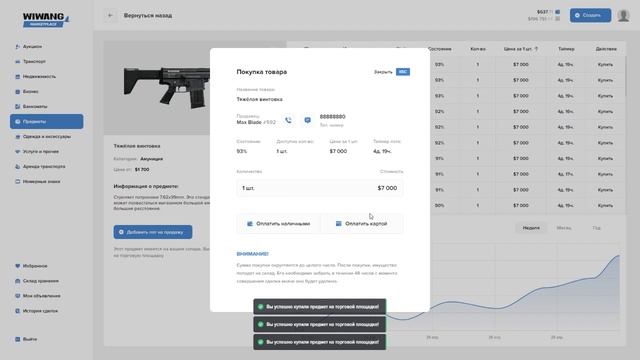Image resolution: width=640 pixels, height=360 pixels.
Task: Click the bank balance icon in header
Action: [x=558, y=19]
